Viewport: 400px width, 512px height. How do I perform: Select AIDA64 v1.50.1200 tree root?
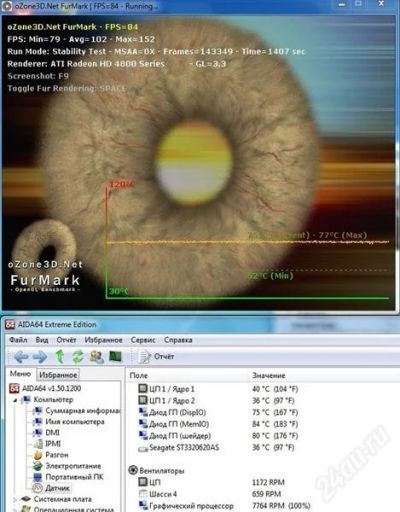[x=51, y=388]
